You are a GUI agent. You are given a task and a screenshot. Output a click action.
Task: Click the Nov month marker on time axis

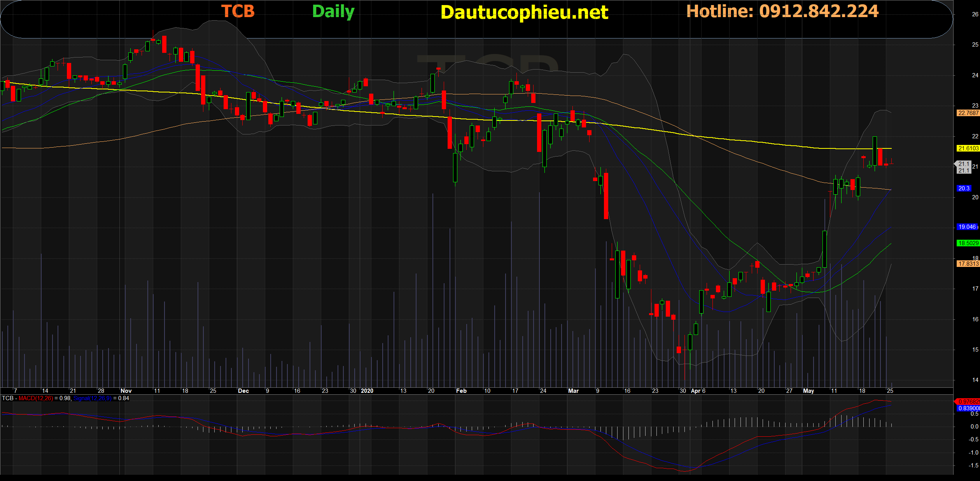tap(126, 391)
